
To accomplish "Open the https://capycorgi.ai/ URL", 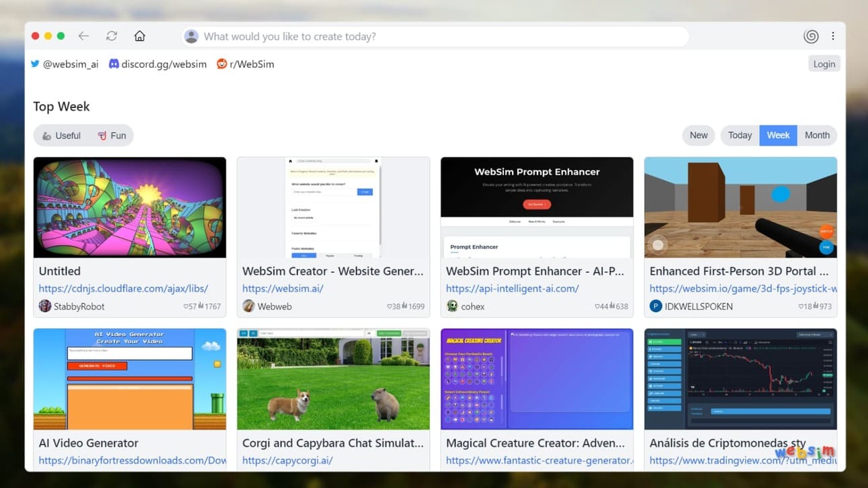I will (288, 460).
